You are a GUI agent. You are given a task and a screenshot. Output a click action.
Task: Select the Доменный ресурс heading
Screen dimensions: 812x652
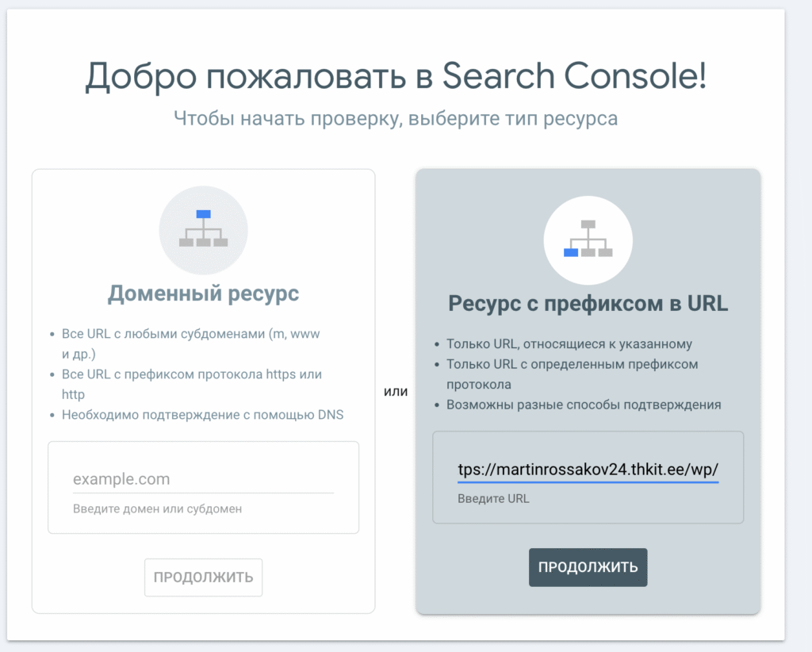203,294
